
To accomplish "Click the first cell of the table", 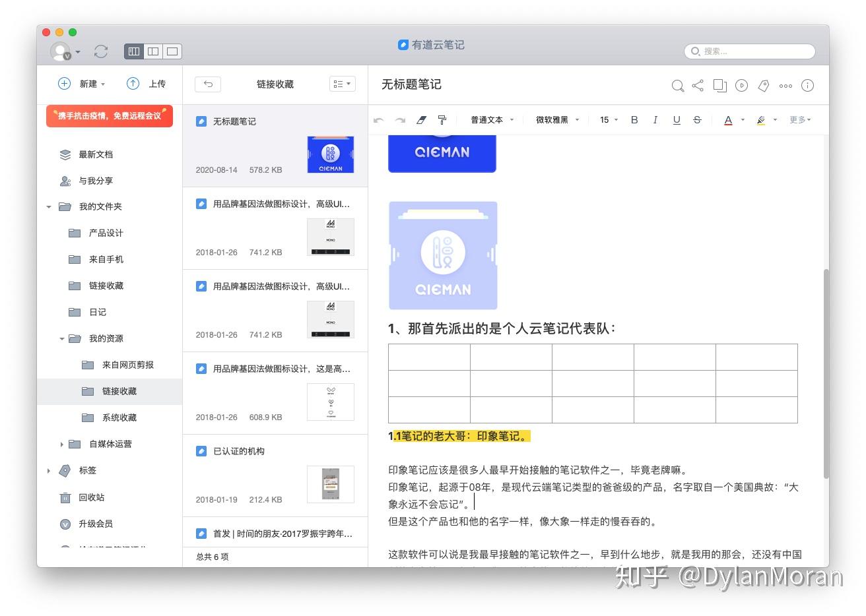I will point(429,357).
